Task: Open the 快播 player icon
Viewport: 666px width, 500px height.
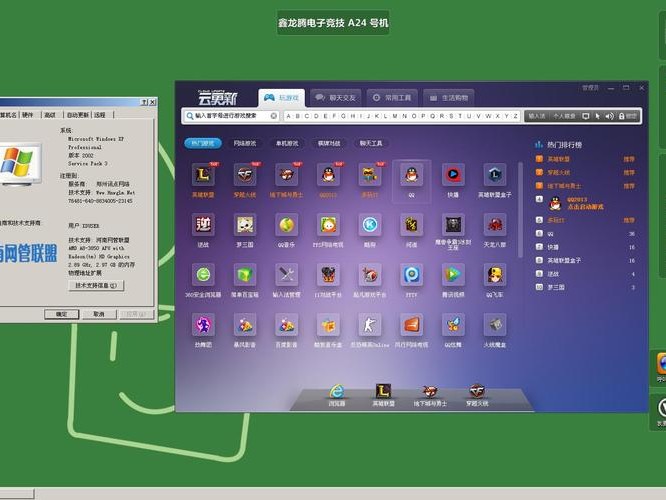Action: click(x=453, y=175)
